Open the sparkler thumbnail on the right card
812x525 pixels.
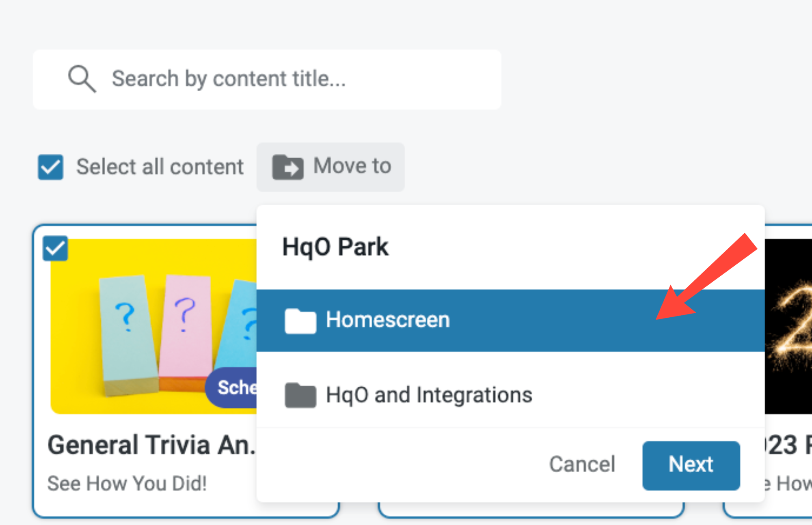click(x=788, y=325)
